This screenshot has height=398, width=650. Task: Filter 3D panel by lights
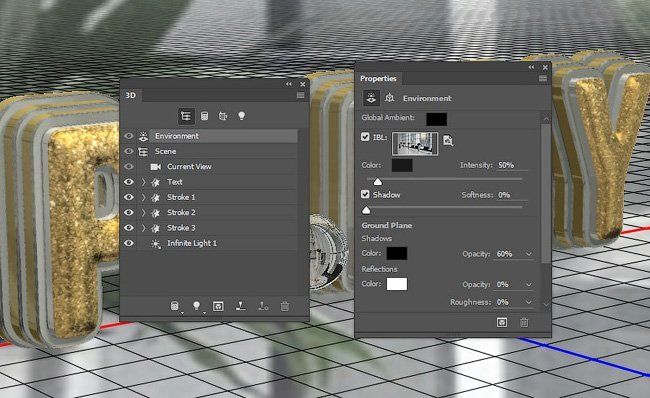(x=241, y=116)
